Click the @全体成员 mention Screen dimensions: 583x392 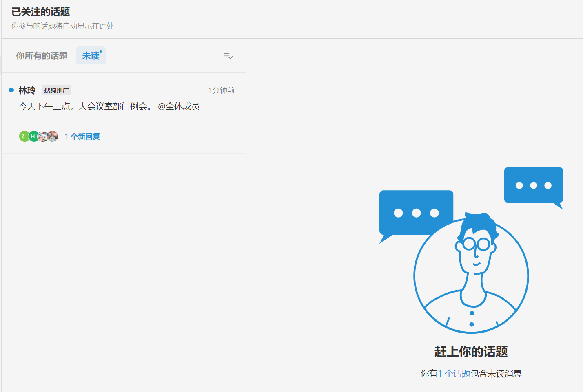click(x=179, y=106)
